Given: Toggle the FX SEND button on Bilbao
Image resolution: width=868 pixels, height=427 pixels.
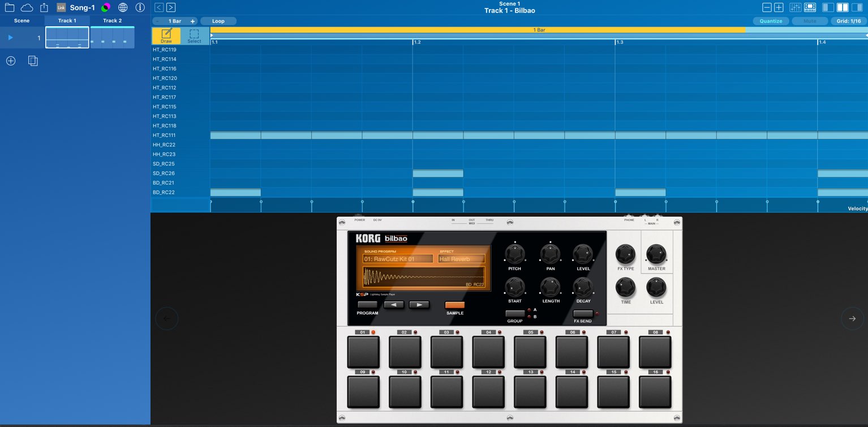Looking at the screenshot, I should coord(583,313).
